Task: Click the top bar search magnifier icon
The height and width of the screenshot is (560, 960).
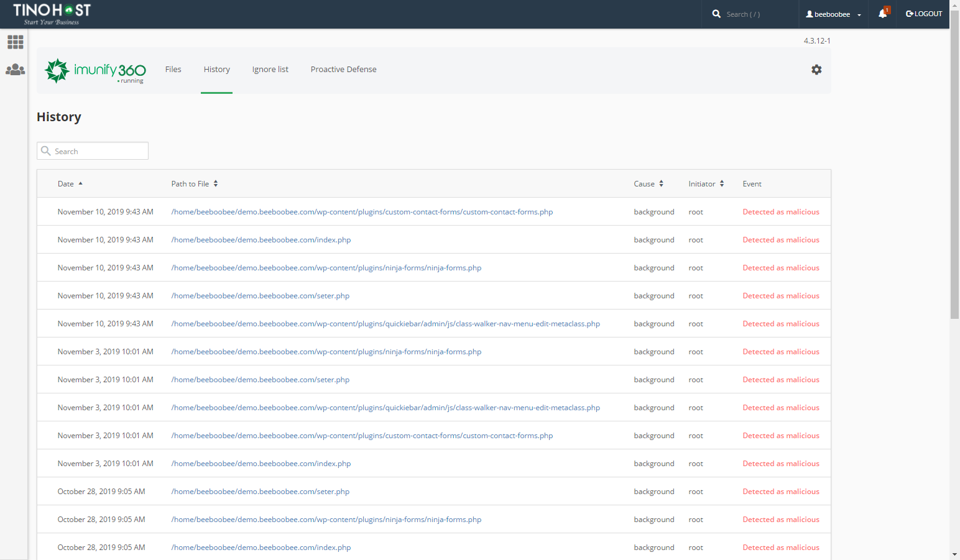Action: 716,14
